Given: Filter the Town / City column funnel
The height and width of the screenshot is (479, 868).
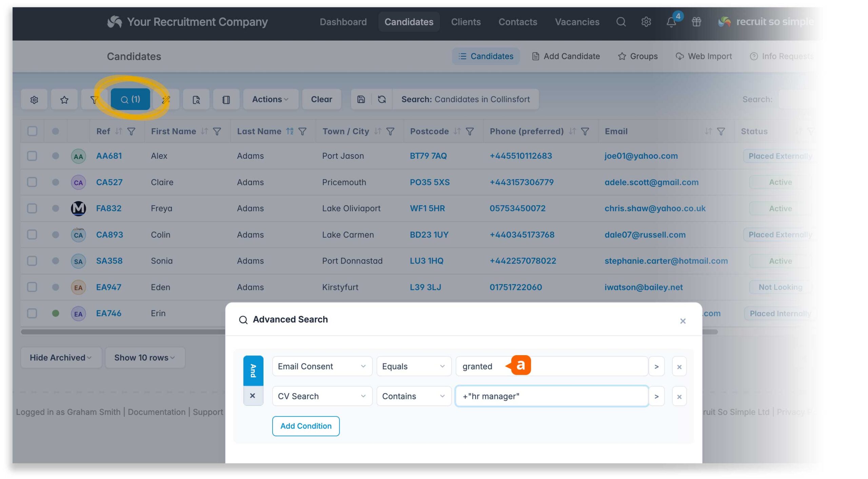Looking at the screenshot, I should tap(390, 131).
